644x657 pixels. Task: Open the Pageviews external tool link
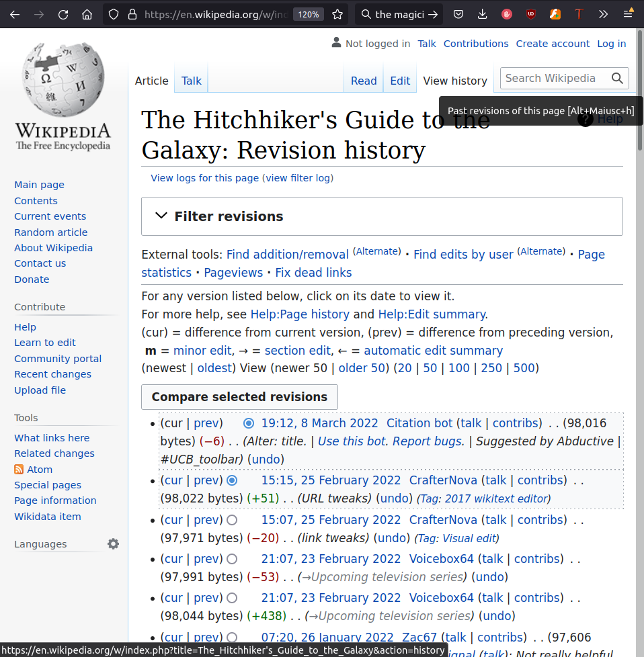pos(233,273)
